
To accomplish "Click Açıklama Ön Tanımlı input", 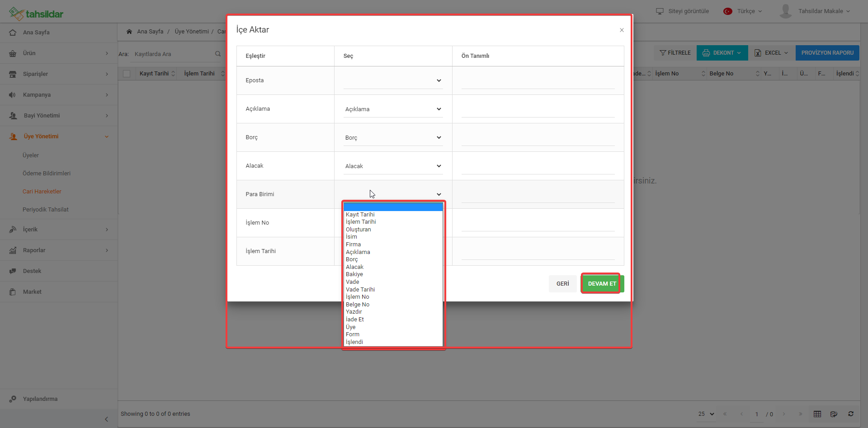I will (x=538, y=109).
